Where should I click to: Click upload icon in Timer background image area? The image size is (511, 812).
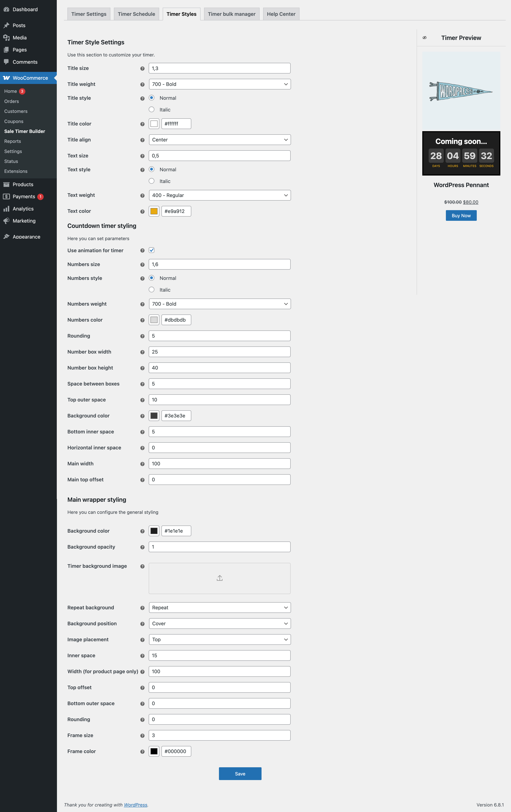tap(219, 578)
